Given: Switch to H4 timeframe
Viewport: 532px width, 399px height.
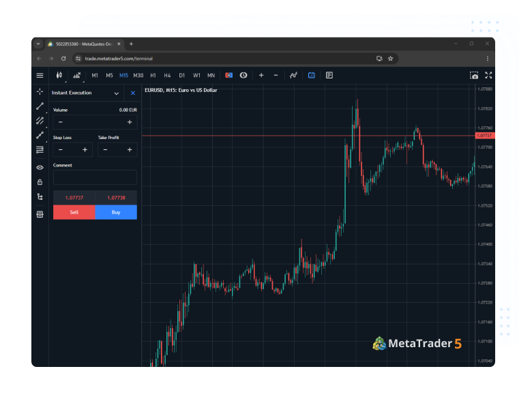Looking at the screenshot, I should coord(167,75).
